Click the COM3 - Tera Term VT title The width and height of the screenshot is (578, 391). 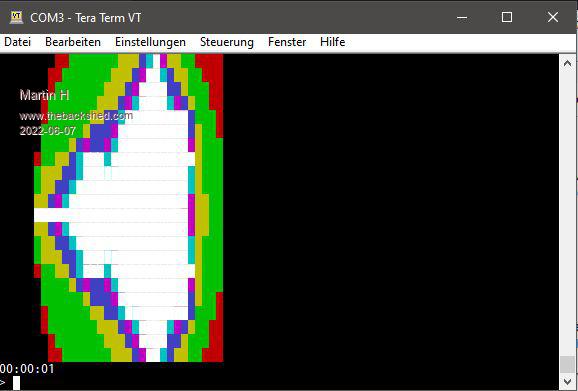coord(86,17)
